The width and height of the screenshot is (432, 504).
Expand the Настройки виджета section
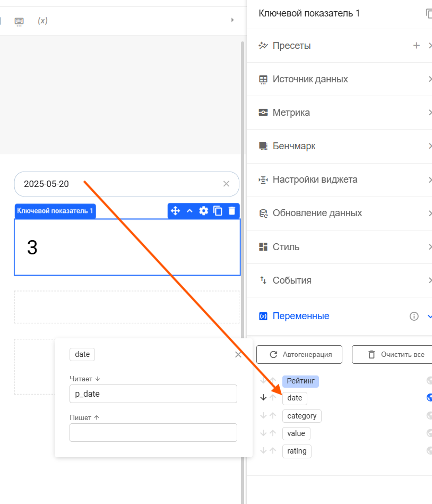pos(340,180)
